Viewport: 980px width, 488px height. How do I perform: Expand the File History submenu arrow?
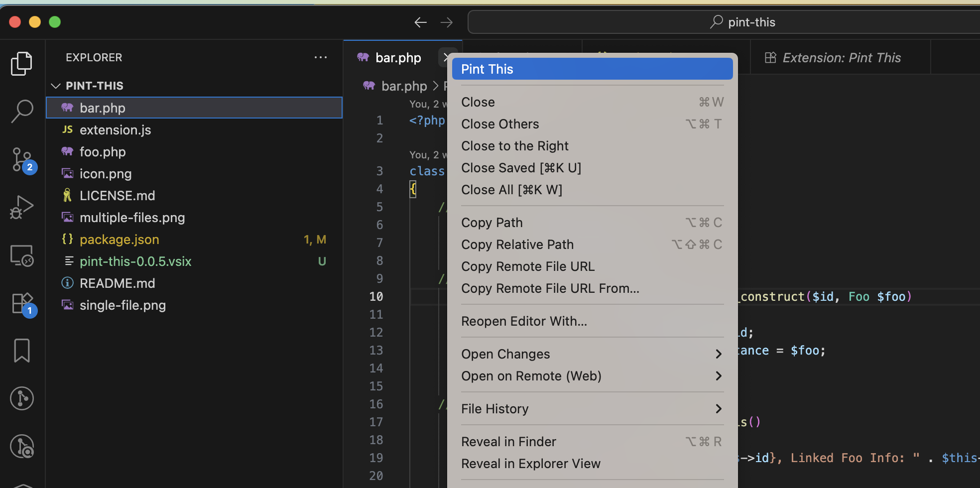[x=718, y=409]
